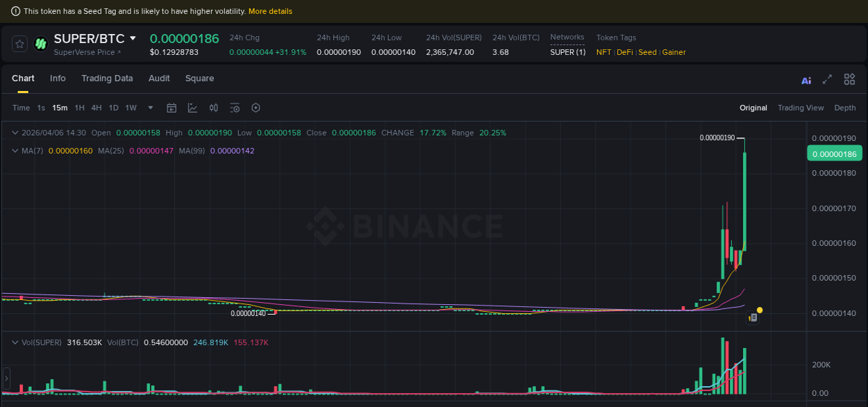Switch to the Trading Data tab
Screen dimensions: 868x407
107,78
